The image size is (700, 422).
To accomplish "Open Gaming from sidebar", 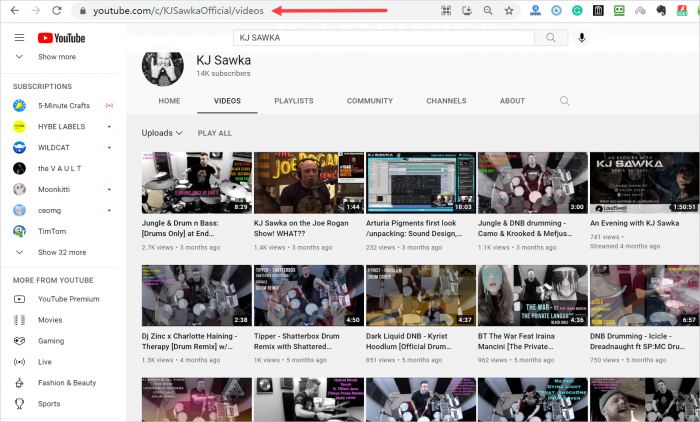I will [x=50, y=340].
